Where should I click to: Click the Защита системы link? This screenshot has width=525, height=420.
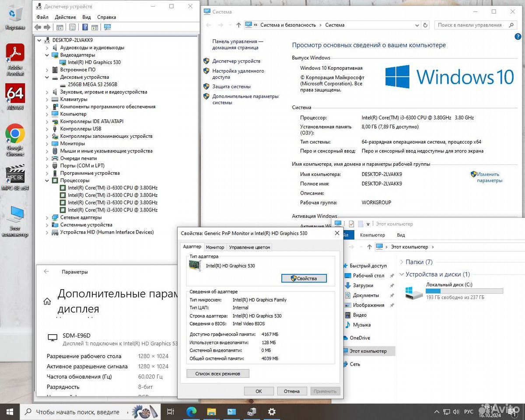pyautogui.click(x=231, y=87)
